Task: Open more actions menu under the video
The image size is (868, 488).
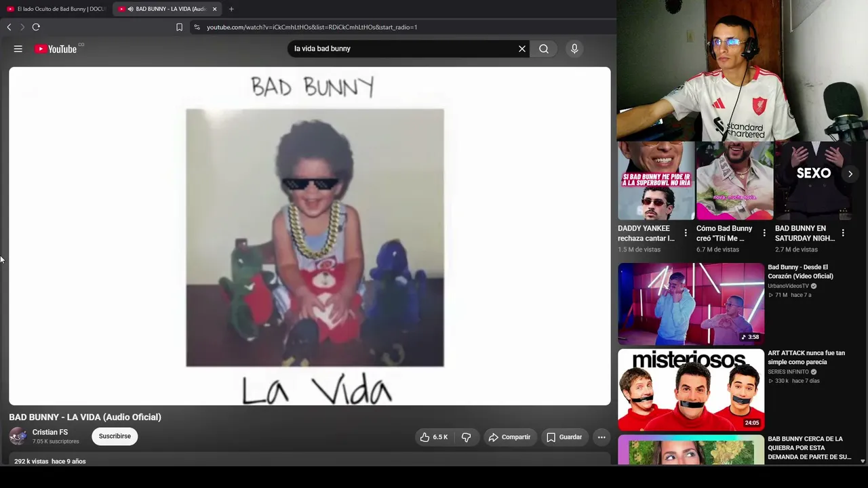Action: coord(601,437)
